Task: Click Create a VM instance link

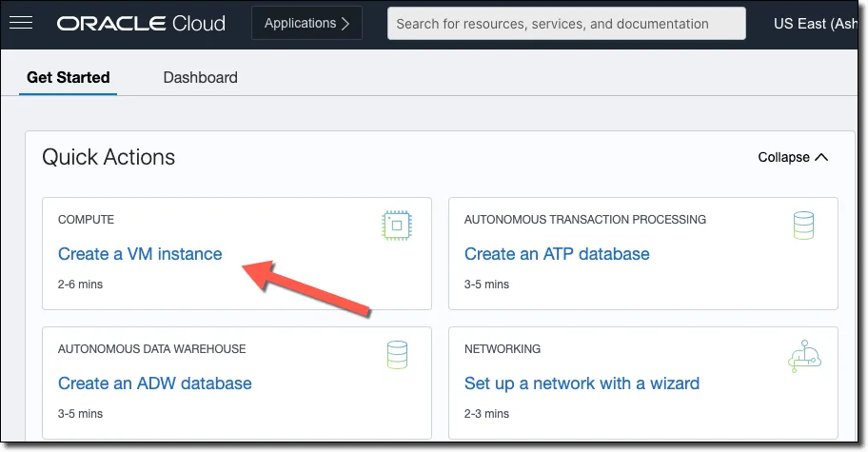Action: pos(140,254)
